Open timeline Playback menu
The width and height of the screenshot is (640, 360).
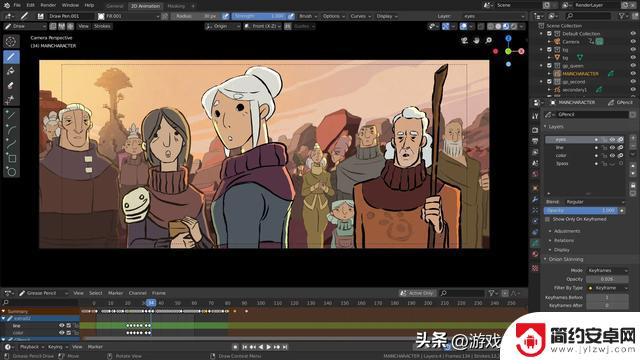click(31, 347)
